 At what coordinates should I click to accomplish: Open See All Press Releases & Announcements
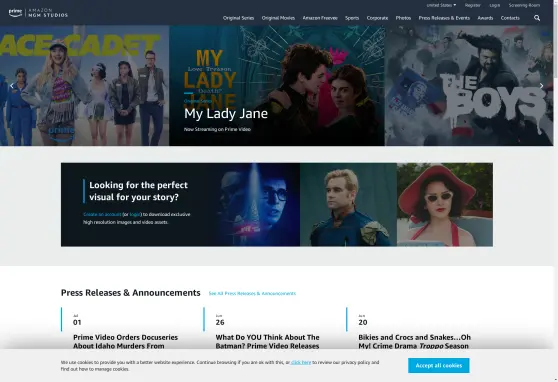pos(252,293)
